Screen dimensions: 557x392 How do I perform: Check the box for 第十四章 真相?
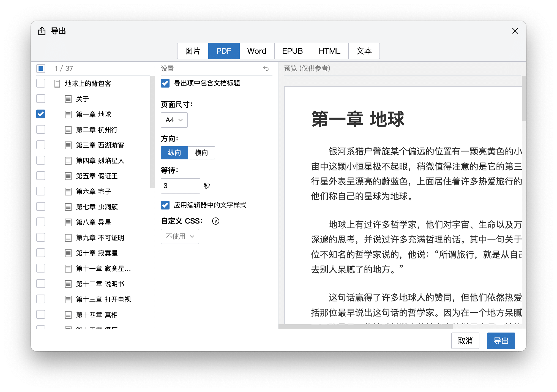tap(41, 314)
